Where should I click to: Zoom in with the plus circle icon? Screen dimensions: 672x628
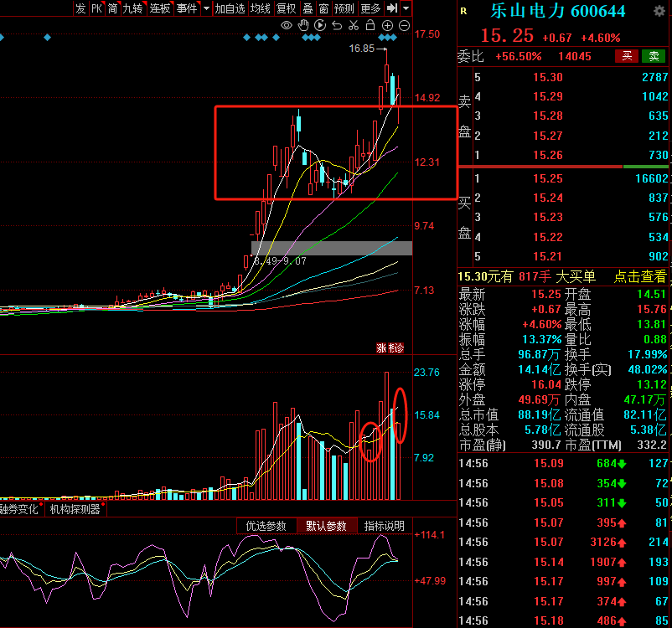coord(387,26)
